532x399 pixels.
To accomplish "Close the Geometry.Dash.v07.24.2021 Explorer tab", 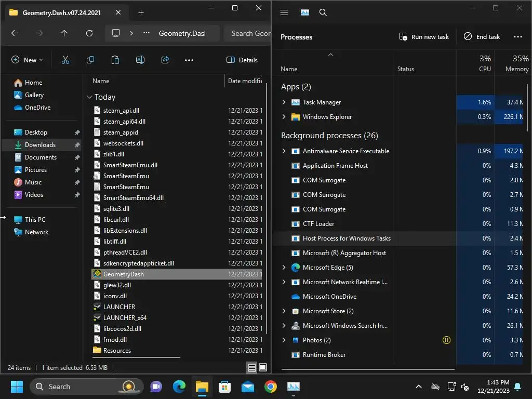I will pyautogui.click(x=118, y=12).
